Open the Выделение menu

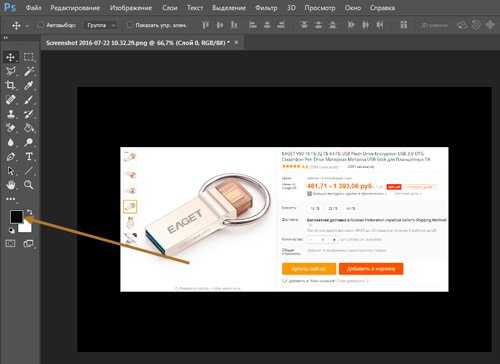(x=229, y=8)
